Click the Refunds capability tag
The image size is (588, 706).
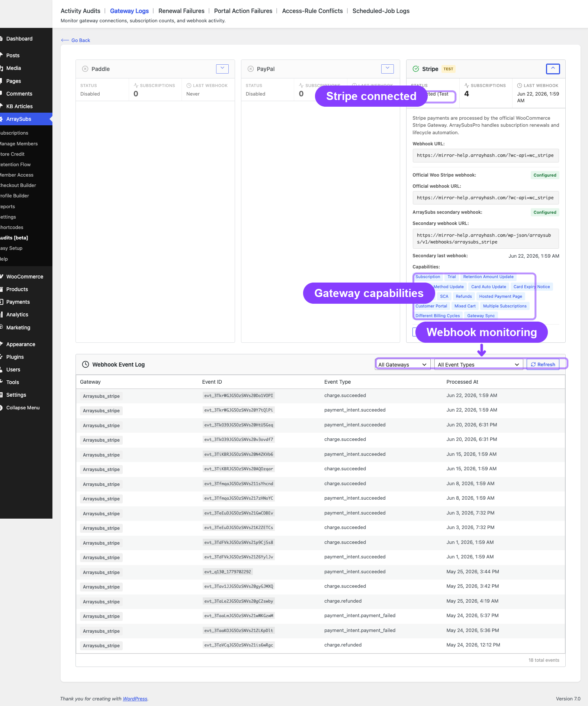(464, 296)
